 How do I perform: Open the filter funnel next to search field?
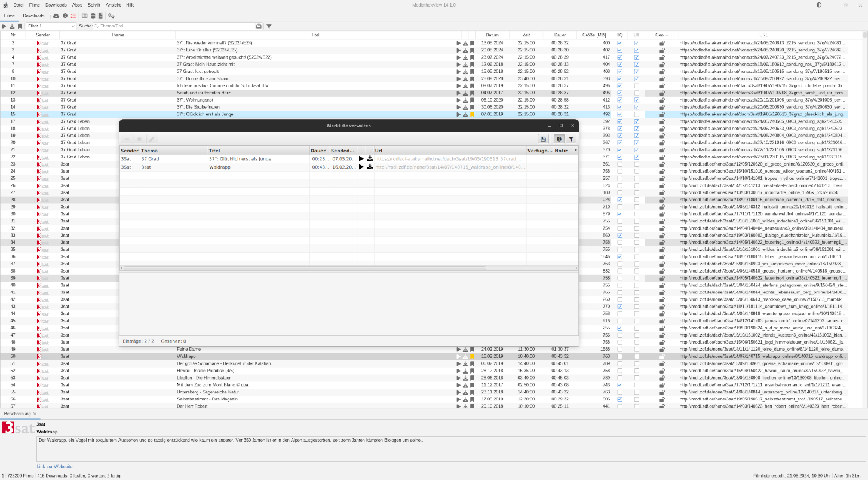point(269,26)
